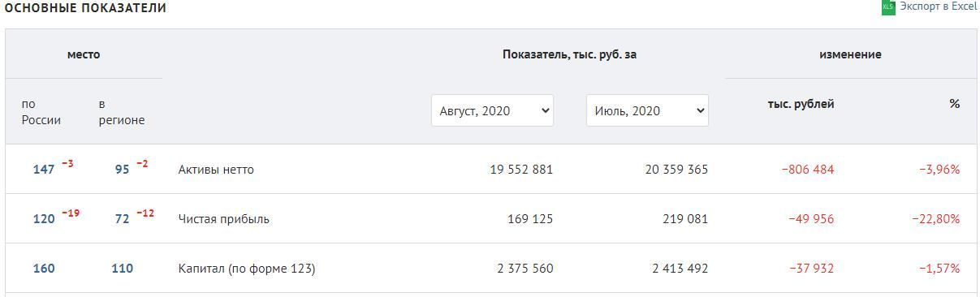Viewport: 980px width, 297px height.
Task: Click the XLS export icon
Action: pyautogui.click(x=887, y=7)
